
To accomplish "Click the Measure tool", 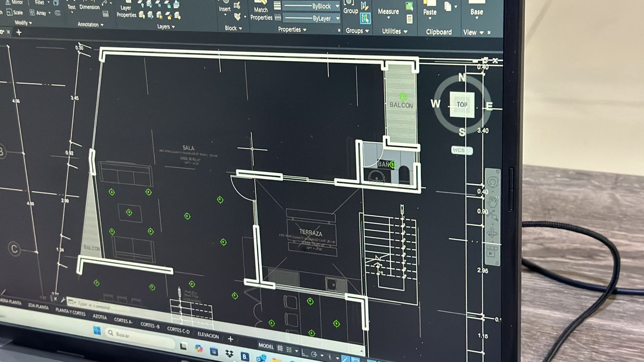I will [388, 11].
